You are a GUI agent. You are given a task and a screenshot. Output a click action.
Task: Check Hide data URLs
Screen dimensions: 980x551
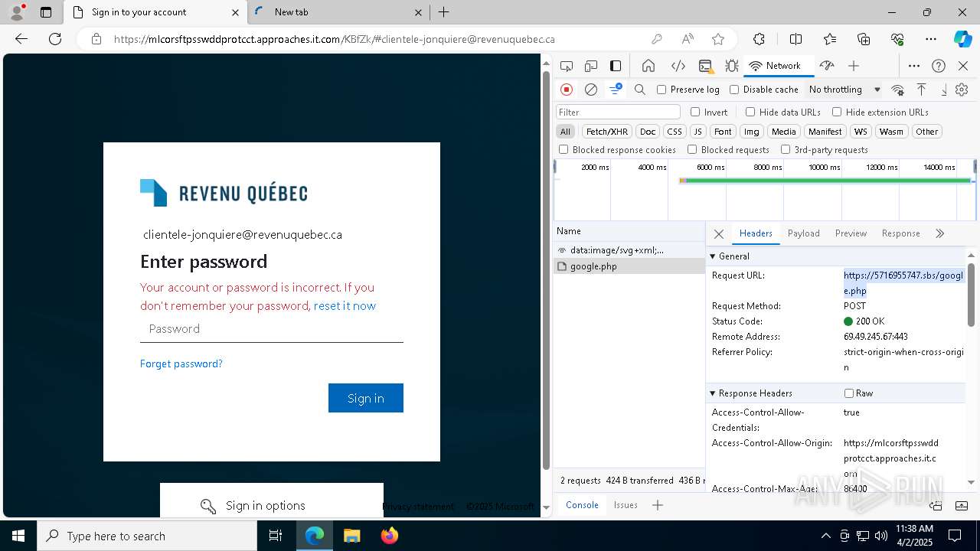[750, 112]
